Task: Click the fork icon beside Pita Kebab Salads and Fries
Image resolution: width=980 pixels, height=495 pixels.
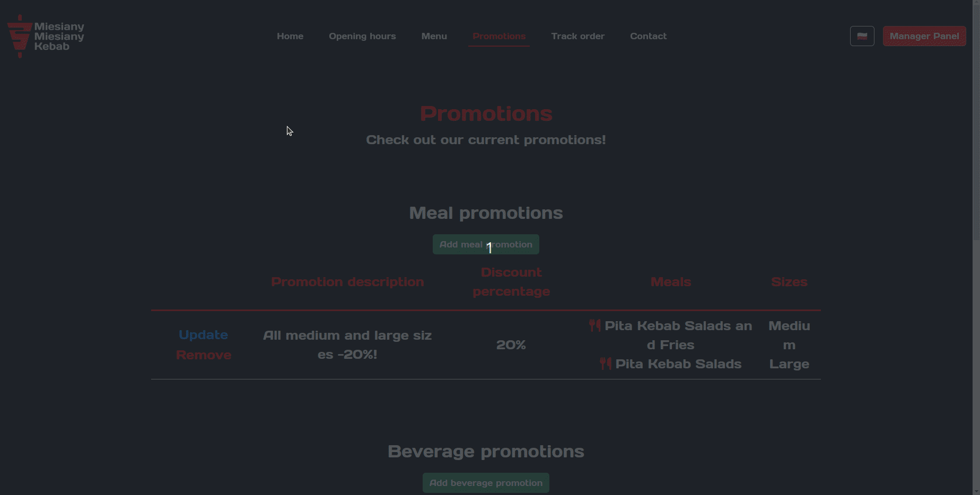Action: pyautogui.click(x=594, y=325)
